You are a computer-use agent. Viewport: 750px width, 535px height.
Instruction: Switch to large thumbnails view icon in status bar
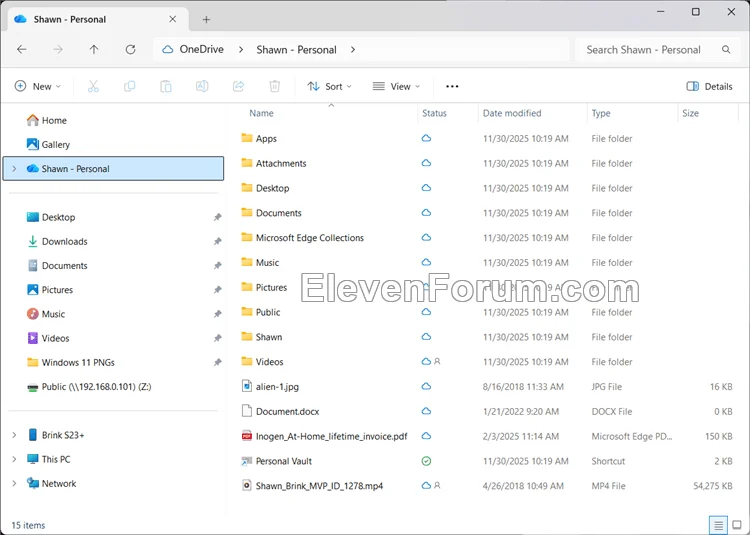point(737,525)
